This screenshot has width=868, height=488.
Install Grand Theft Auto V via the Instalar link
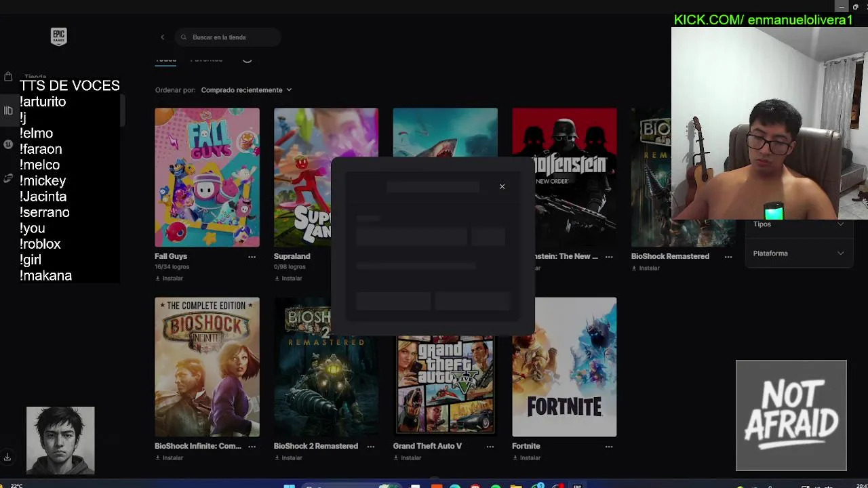(407, 458)
